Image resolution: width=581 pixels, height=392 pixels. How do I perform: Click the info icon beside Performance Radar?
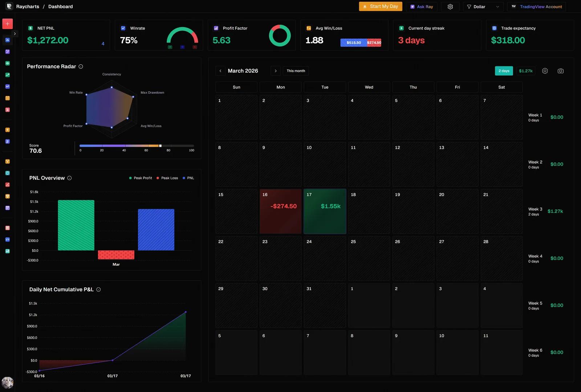pyautogui.click(x=81, y=67)
